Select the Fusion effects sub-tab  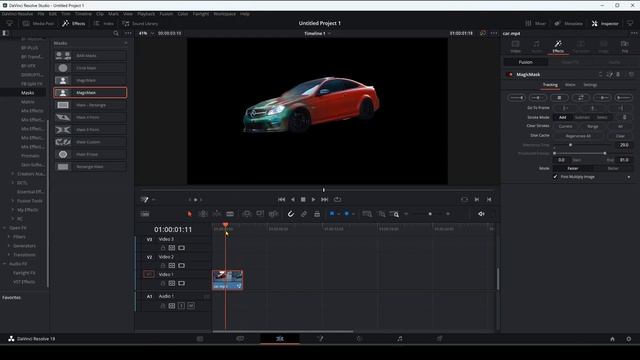tap(526, 62)
